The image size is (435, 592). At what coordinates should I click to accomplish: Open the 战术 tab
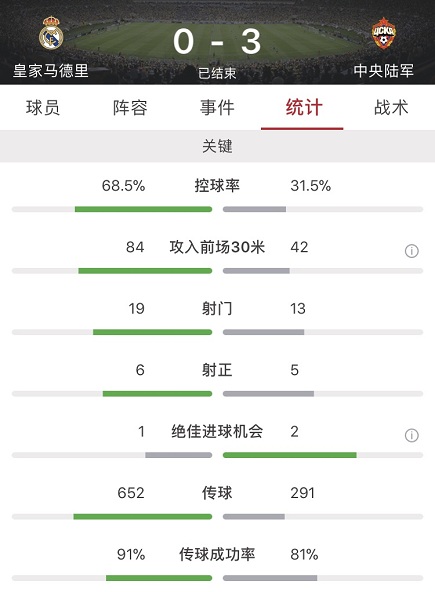pos(391,108)
